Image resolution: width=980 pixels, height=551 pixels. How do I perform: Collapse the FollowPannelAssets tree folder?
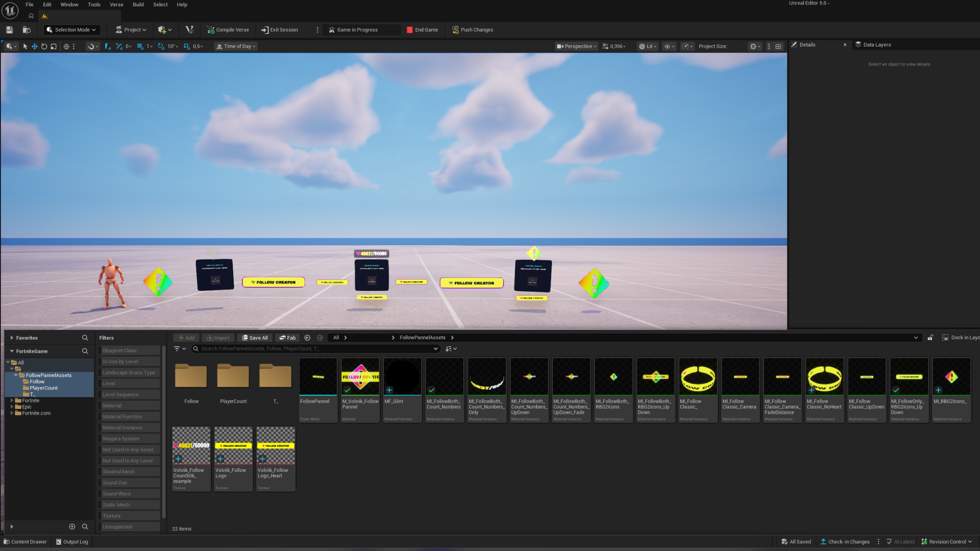16,375
